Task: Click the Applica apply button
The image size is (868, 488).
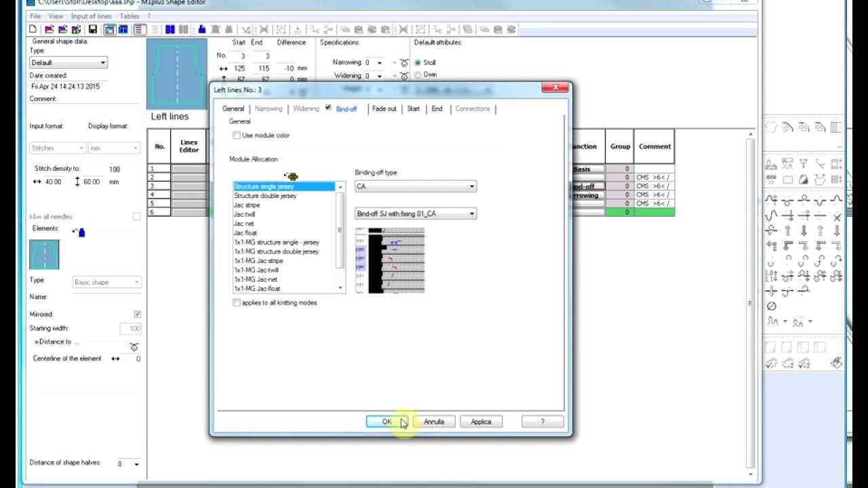Action: pyautogui.click(x=481, y=422)
